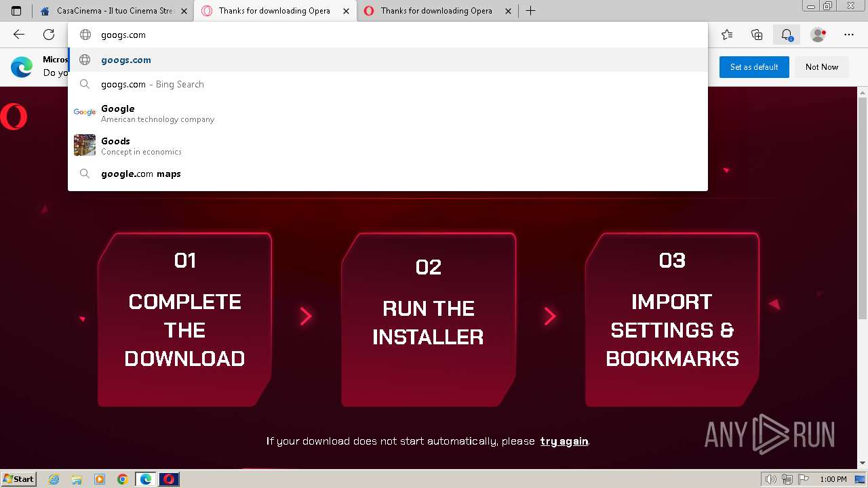Close the last Opera download tab

click(508, 11)
